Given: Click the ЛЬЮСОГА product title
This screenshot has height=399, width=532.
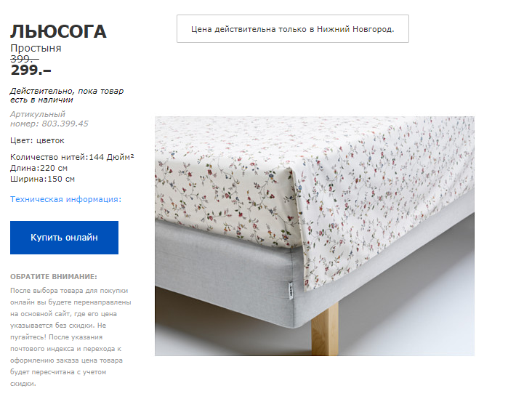Looking at the screenshot, I should pyautogui.click(x=58, y=32).
